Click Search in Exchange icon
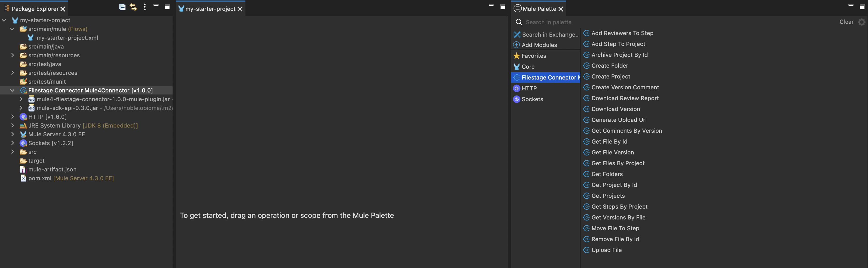 517,34
